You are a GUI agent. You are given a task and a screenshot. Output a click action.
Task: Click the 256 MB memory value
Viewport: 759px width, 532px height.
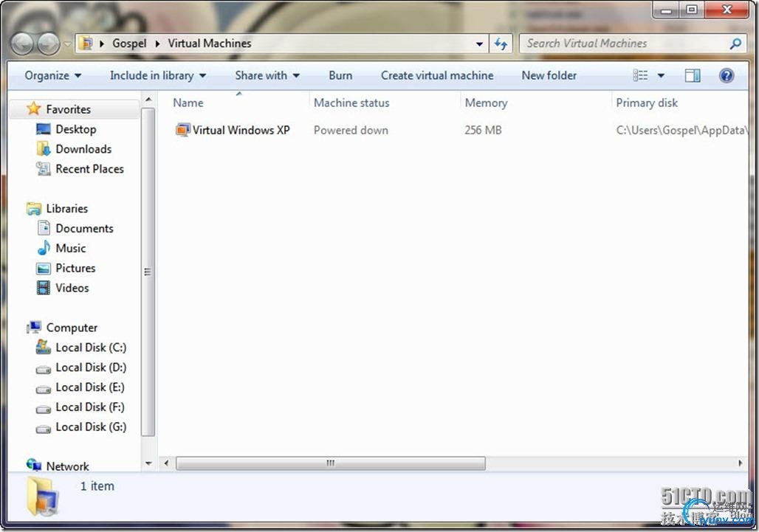pos(483,130)
